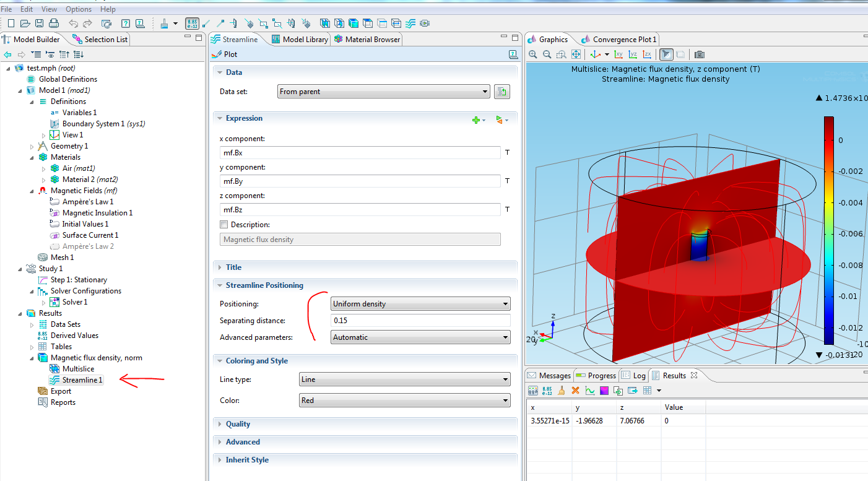
Task: Click the color legend bar in Graphics
Action: [x=828, y=230]
